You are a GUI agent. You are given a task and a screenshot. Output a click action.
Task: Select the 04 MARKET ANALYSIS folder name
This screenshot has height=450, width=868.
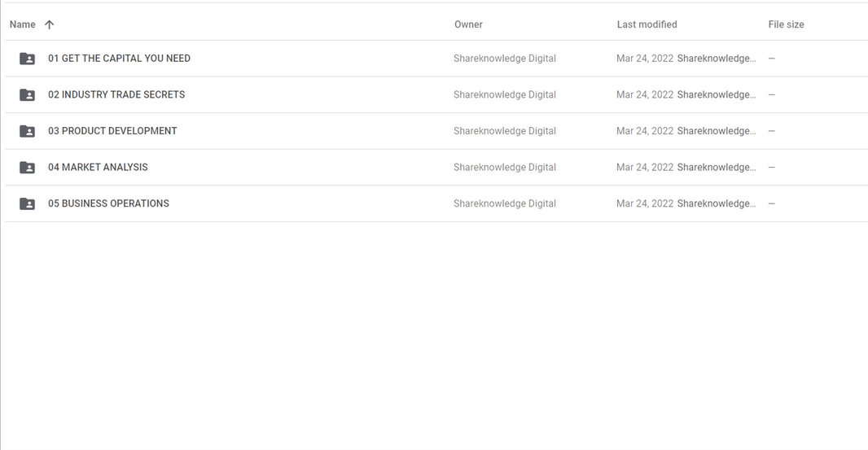click(98, 167)
